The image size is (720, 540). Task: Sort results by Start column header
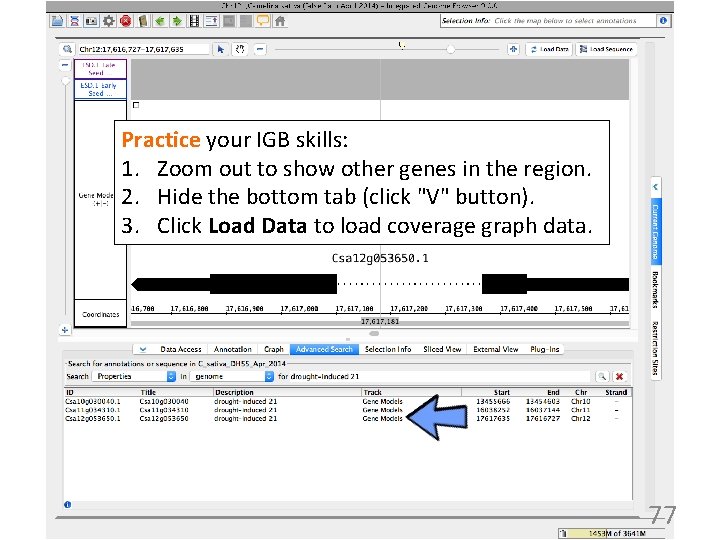tap(486, 393)
